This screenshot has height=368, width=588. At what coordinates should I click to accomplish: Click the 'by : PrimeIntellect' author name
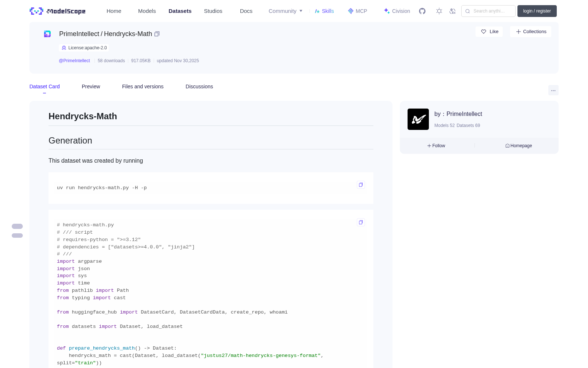458,114
